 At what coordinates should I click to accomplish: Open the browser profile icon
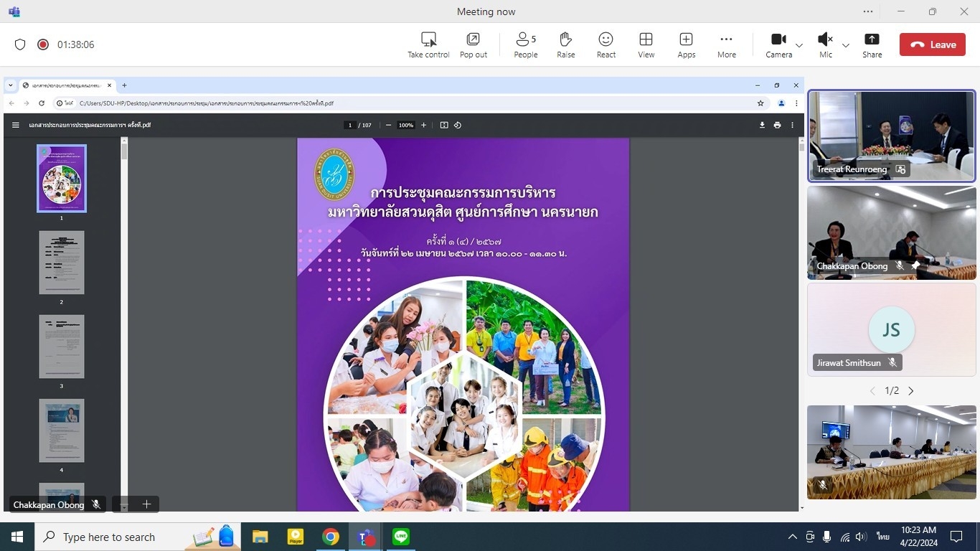781,103
